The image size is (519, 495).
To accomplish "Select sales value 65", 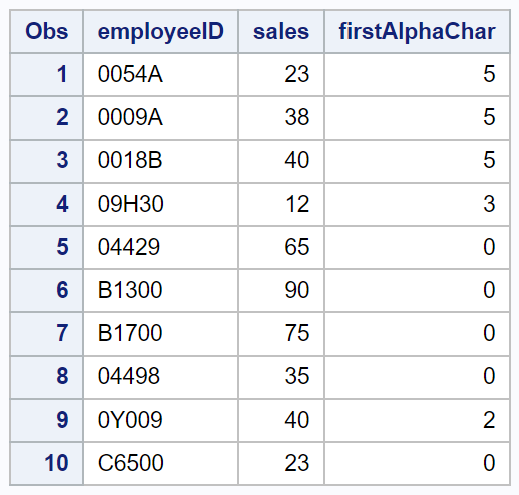I will 281,247.
